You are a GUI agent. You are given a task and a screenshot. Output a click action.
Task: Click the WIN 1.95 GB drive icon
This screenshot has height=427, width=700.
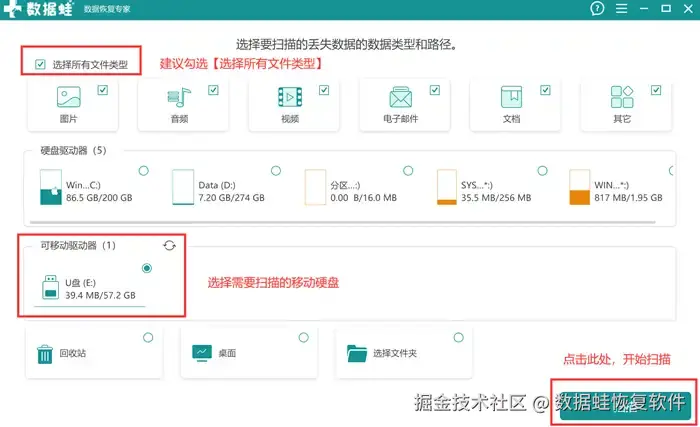(579, 187)
